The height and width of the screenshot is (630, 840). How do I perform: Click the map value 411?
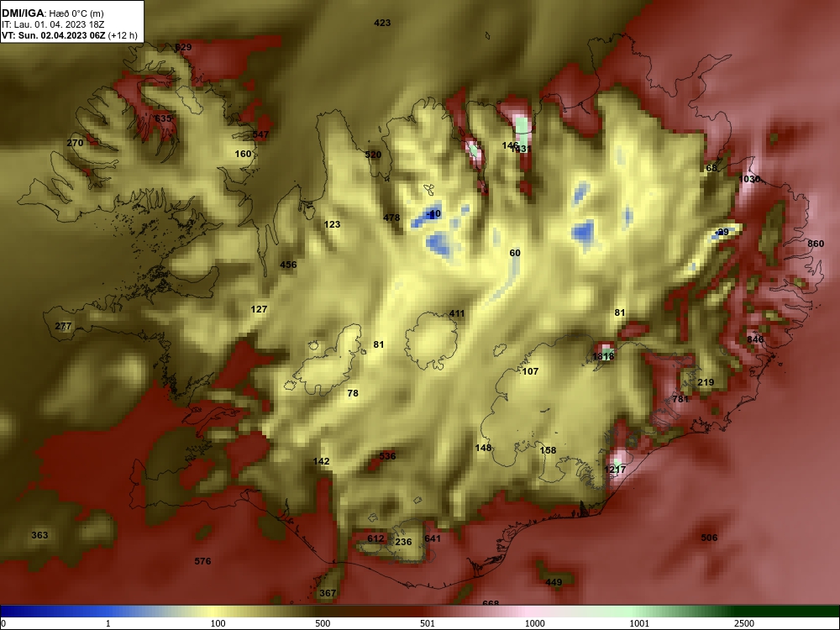click(x=457, y=314)
